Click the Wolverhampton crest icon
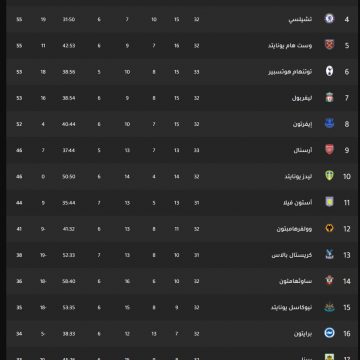Image resolution: width=360 pixels, height=360 pixels. click(x=329, y=228)
